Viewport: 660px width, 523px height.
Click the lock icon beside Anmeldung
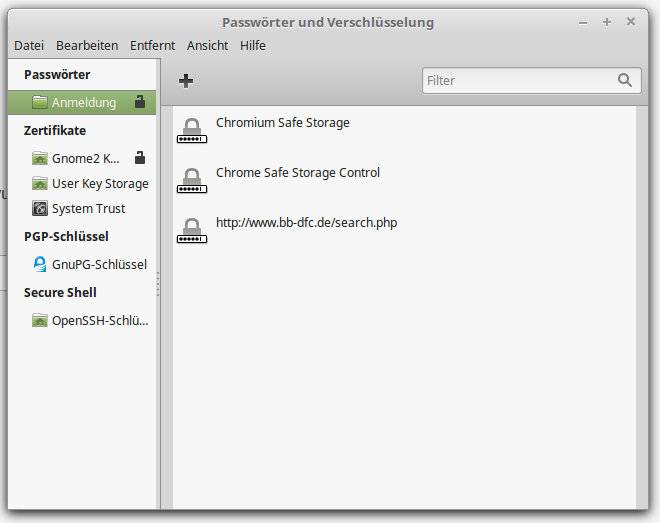(140, 102)
